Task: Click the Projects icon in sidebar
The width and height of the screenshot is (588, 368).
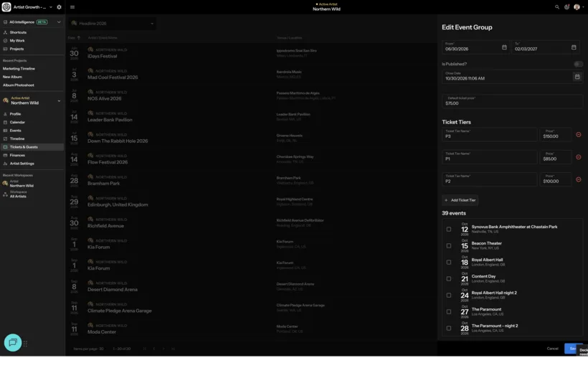Action: click(5, 49)
